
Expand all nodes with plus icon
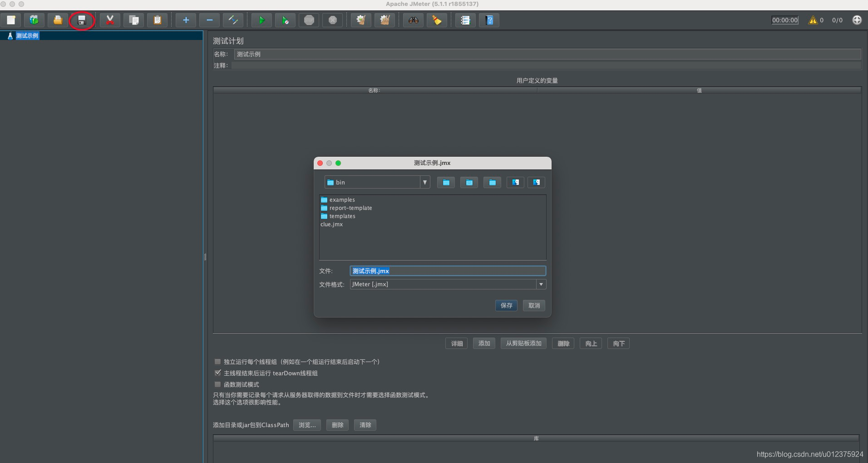[186, 20]
